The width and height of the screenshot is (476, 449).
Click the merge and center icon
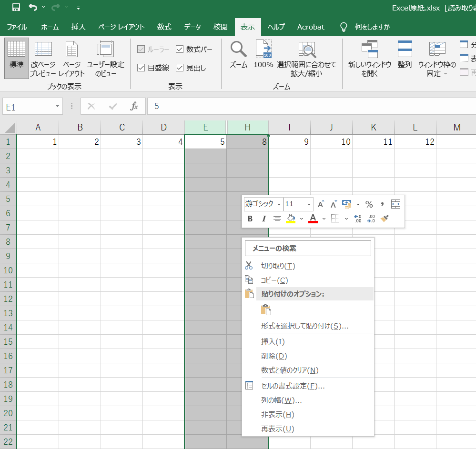[395, 204]
